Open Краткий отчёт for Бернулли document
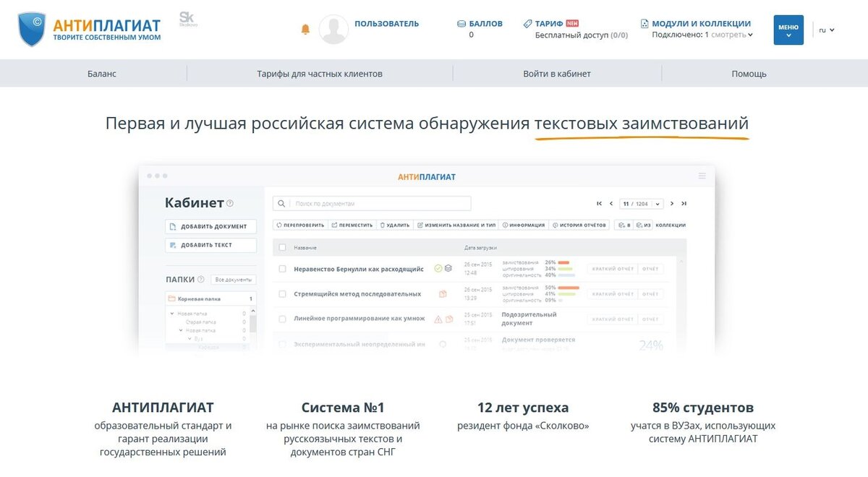The image size is (868, 477). coord(612,269)
